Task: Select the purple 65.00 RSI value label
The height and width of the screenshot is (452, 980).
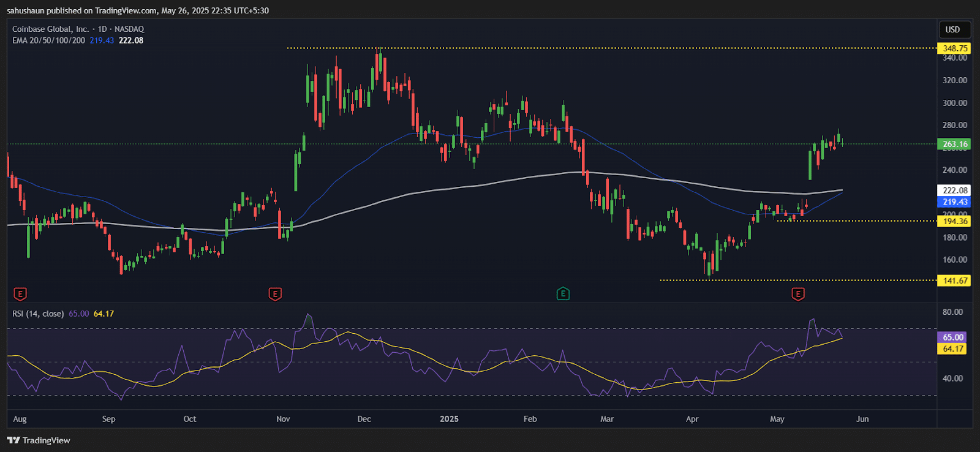Action: [x=952, y=337]
